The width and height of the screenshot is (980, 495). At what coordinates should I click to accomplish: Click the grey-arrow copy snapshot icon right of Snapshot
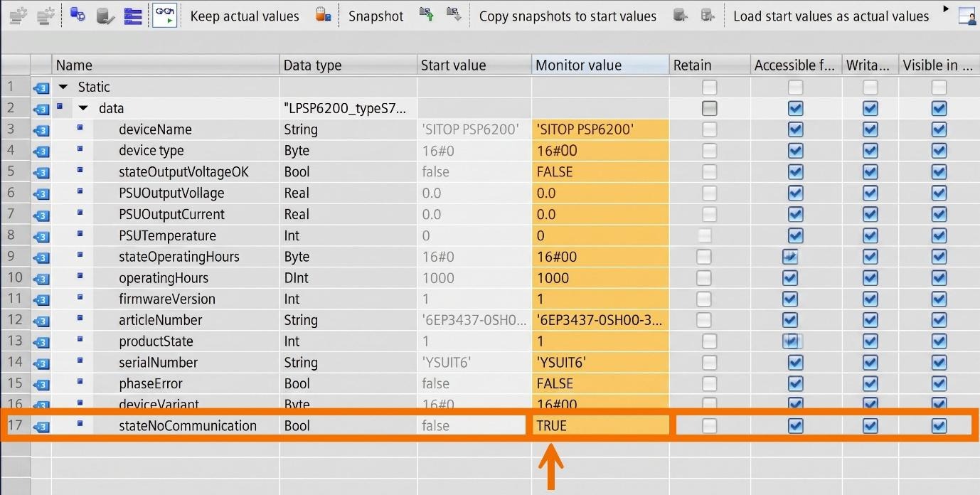coord(454,15)
